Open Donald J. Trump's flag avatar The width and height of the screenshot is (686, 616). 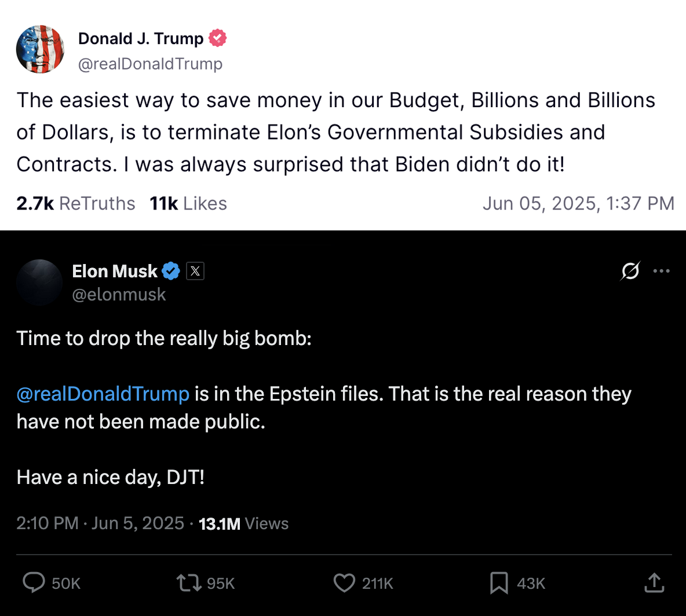(40, 49)
